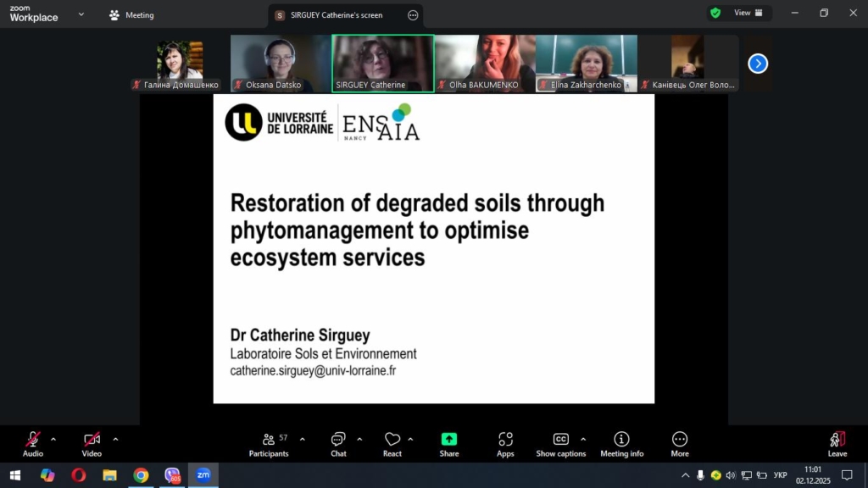
Task: Open the Chat panel
Action: point(338,443)
